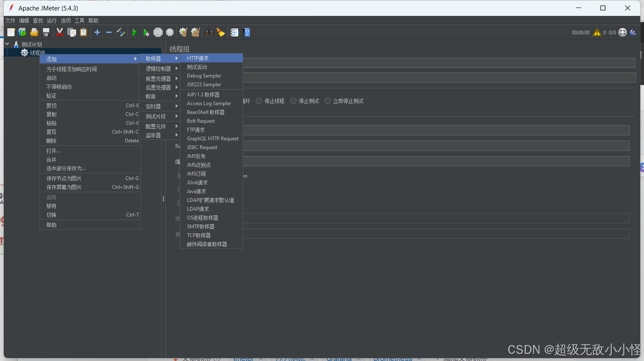Select the 停止测试 radio button
Viewport: 644px width, 361px height.
[x=293, y=101]
